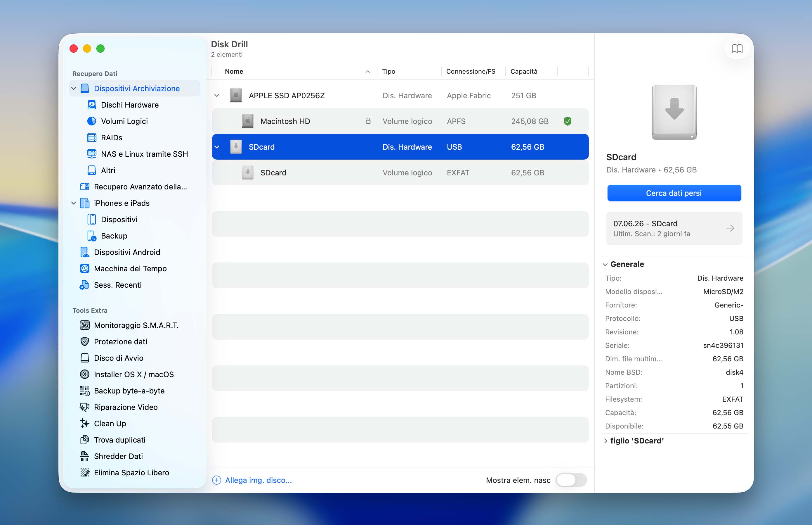This screenshot has width=812, height=525.
Task: Open Shredder Dati tool icon
Action: pyautogui.click(x=84, y=456)
